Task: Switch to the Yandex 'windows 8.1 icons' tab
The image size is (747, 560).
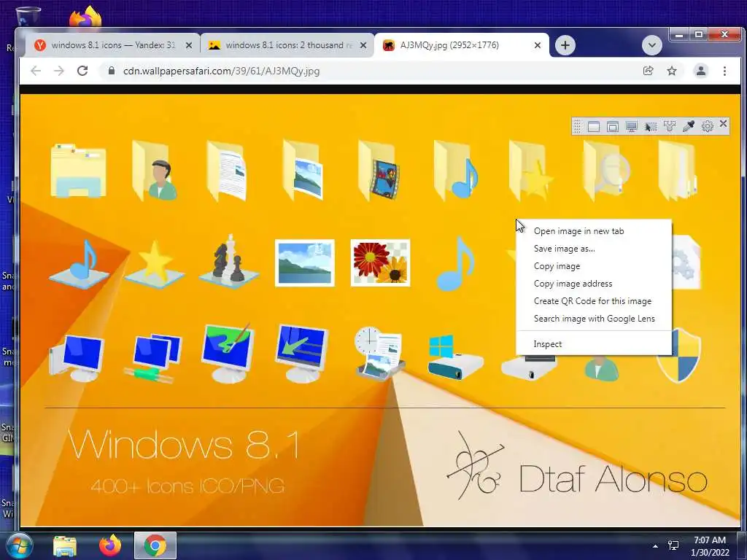Action: click(112, 45)
